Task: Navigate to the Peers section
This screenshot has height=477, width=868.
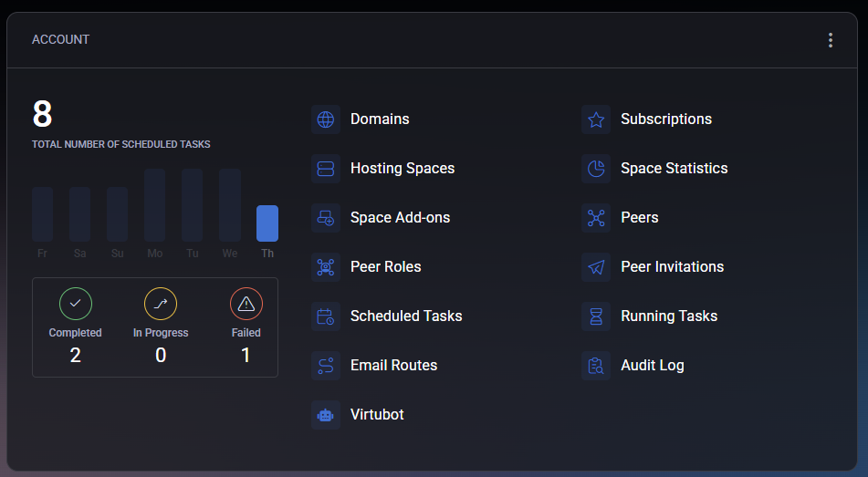Action: click(639, 218)
